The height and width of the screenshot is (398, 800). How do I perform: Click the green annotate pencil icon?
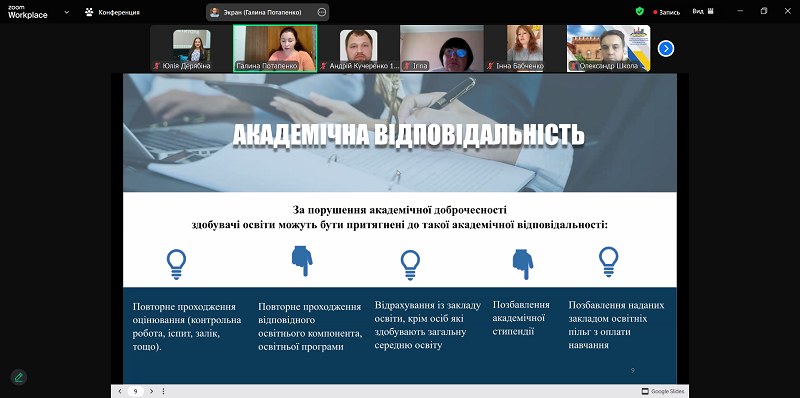[19, 378]
